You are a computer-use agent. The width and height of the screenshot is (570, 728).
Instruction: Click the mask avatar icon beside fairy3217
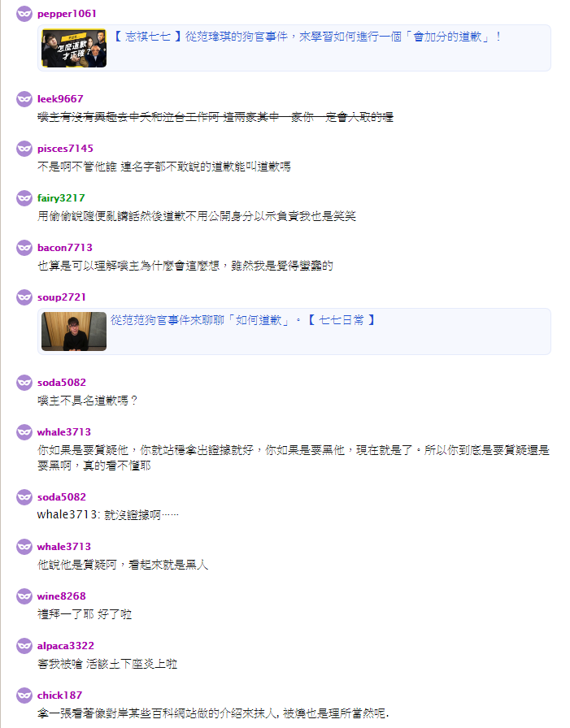[24, 198]
